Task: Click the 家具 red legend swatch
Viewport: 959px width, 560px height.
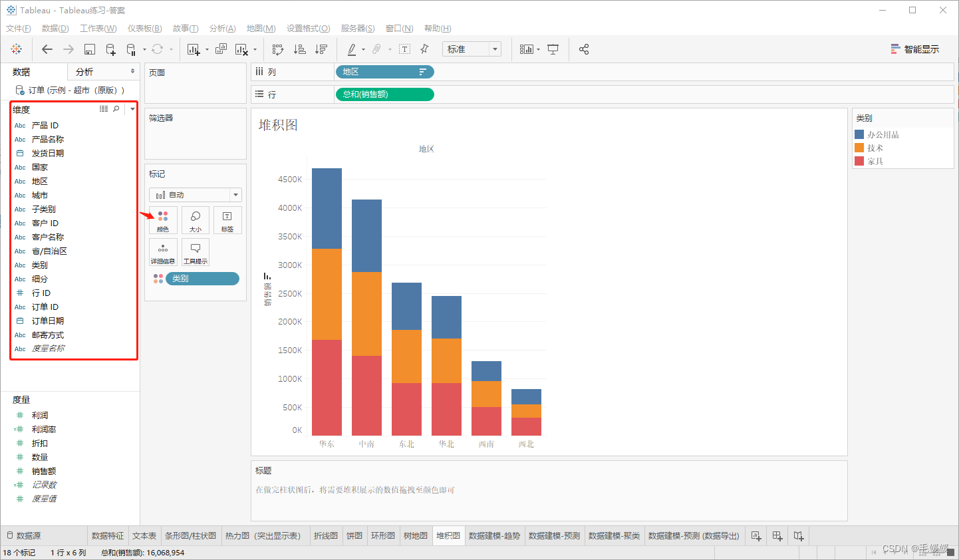Action: [x=859, y=161]
